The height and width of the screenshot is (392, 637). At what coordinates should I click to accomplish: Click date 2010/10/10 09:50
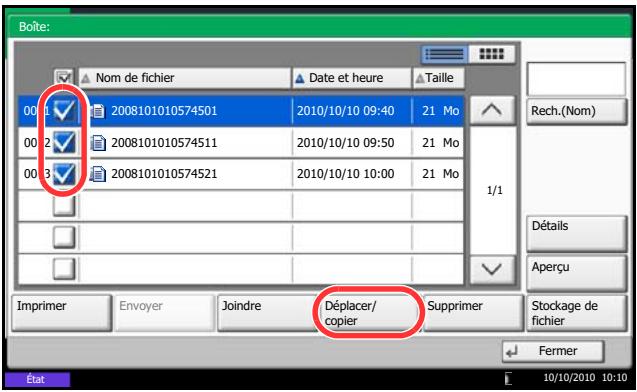point(345,143)
